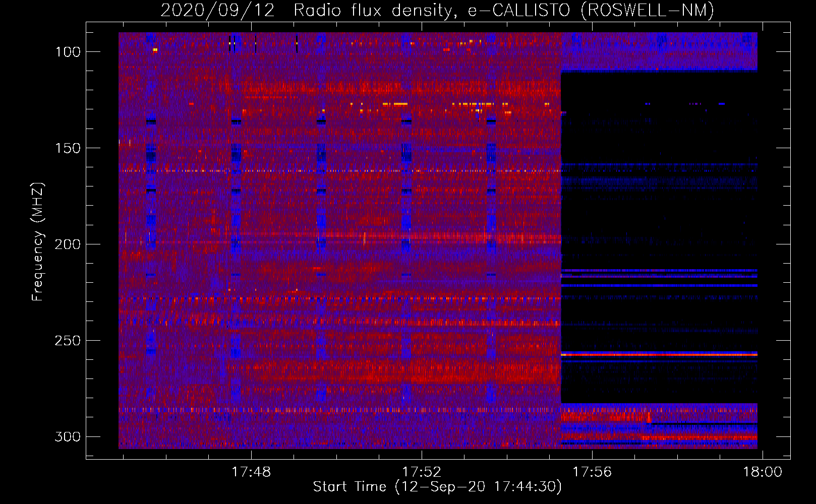Click the "200" frequency tick label
Image resolution: width=816 pixels, height=504 pixels.
tap(68, 244)
